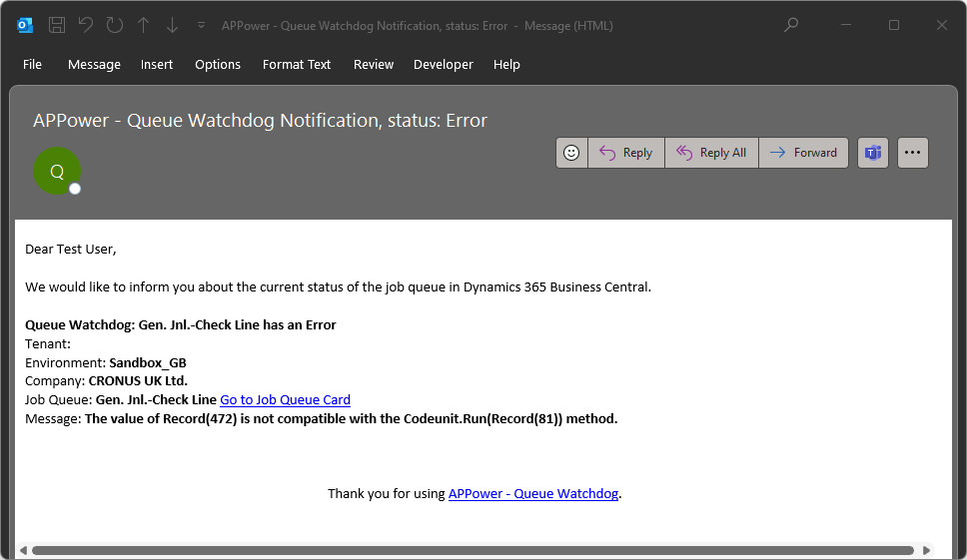Click the 'Dear Test User,' greeting
The height and width of the screenshot is (560, 967).
pos(70,249)
